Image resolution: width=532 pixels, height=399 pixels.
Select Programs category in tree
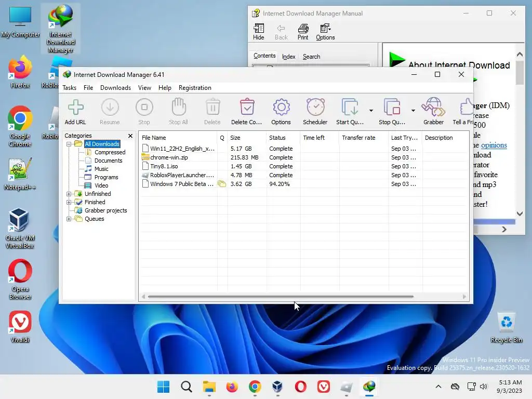[106, 177]
